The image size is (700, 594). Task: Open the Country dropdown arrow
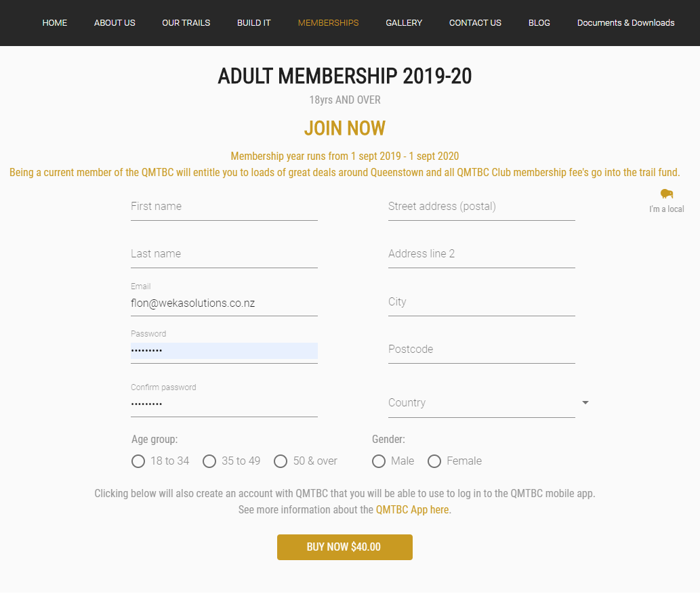click(x=585, y=402)
